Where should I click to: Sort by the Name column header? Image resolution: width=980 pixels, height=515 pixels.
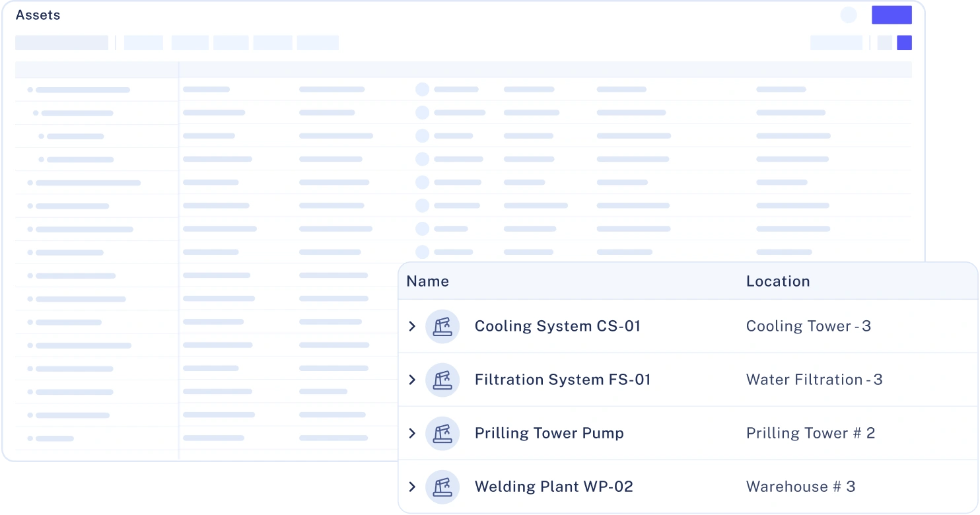(427, 281)
